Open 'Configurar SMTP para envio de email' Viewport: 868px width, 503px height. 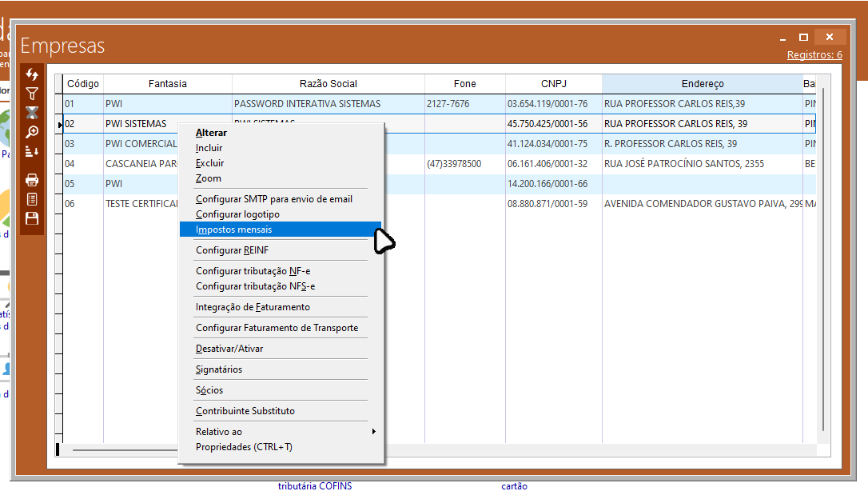pos(273,199)
